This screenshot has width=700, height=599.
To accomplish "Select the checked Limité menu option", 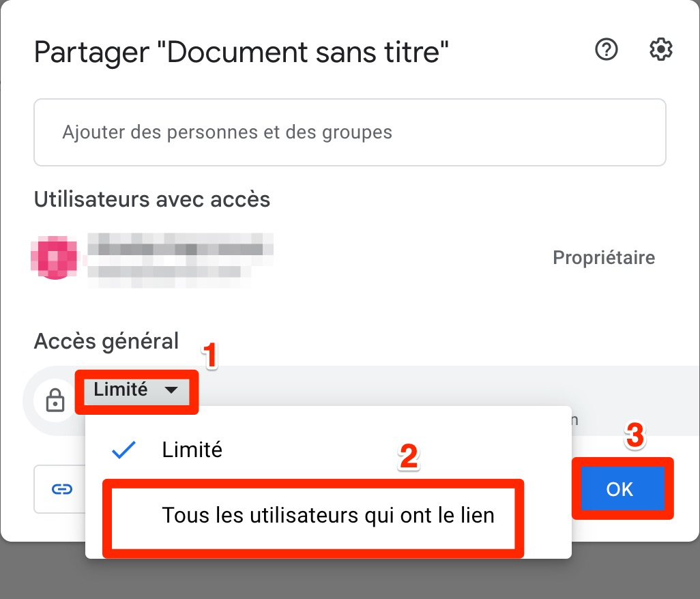I will tap(328, 450).
